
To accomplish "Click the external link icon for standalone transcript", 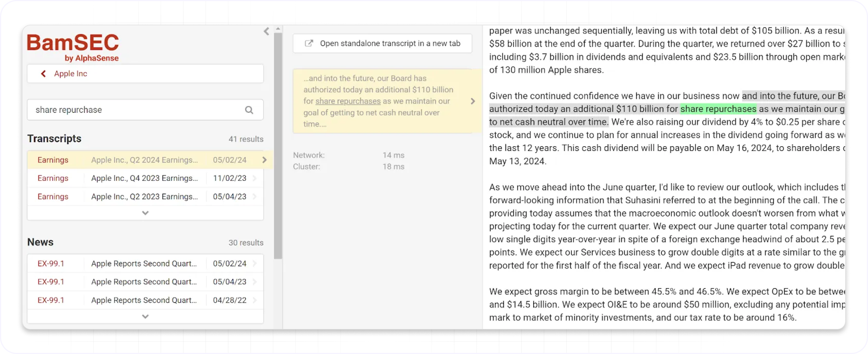I will [309, 43].
